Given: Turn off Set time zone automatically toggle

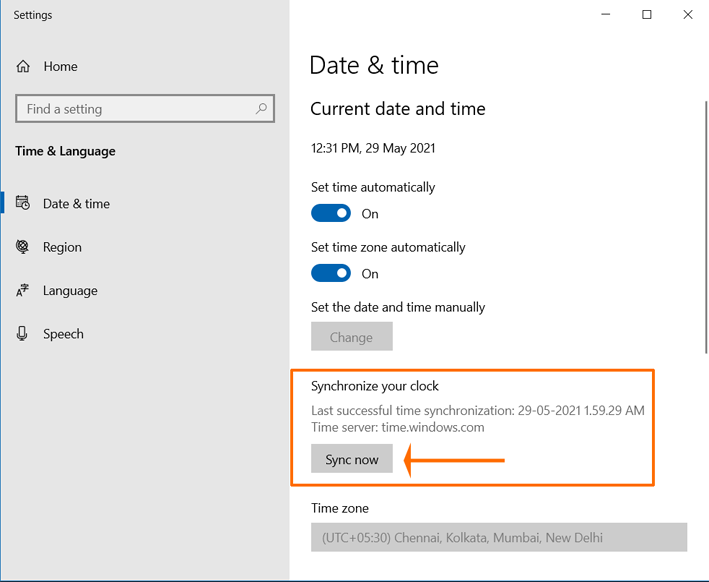Looking at the screenshot, I should coord(331,273).
